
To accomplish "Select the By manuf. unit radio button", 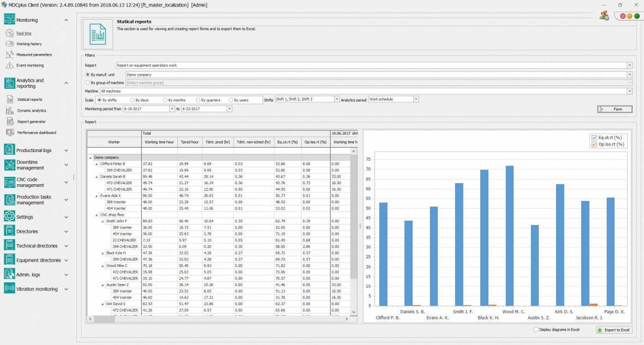I will click(87, 75).
